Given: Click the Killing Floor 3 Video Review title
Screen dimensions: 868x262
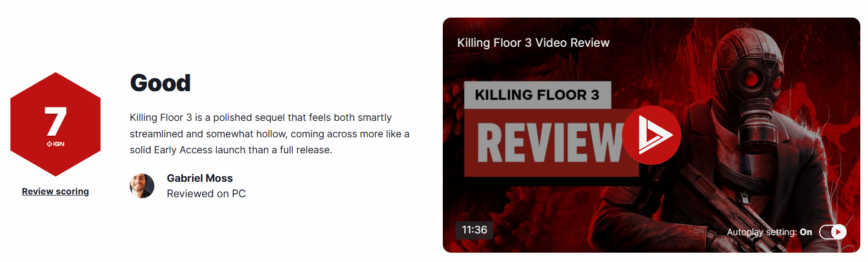Looking at the screenshot, I should point(533,43).
